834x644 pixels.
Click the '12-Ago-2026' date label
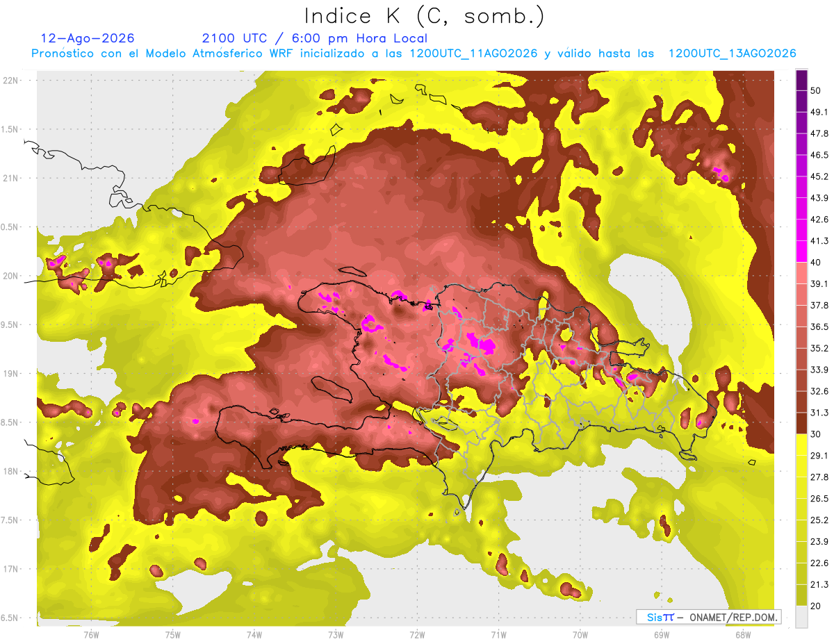pos(88,38)
